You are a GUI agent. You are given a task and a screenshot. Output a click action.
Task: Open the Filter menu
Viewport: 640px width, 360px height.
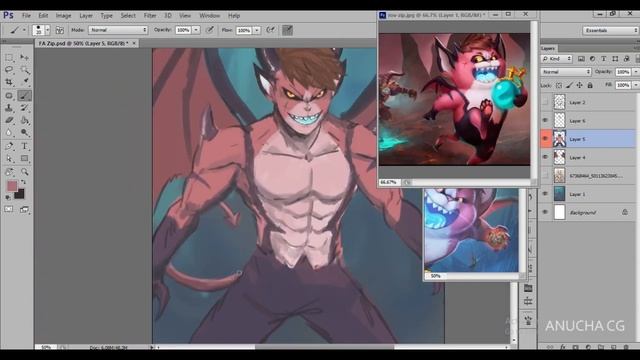[x=150, y=16]
